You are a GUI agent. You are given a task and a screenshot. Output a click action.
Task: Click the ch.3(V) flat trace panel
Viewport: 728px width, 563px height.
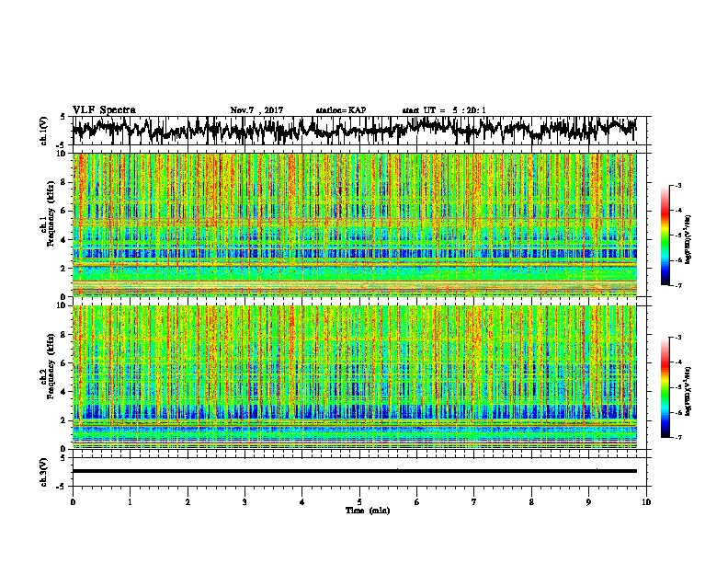tap(361, 472)
